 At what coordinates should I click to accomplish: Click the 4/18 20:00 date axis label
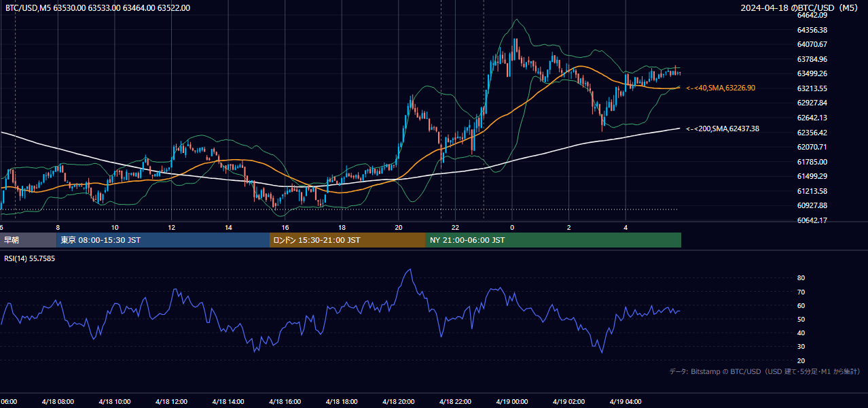pyautogui.click(x=398, y=402)
